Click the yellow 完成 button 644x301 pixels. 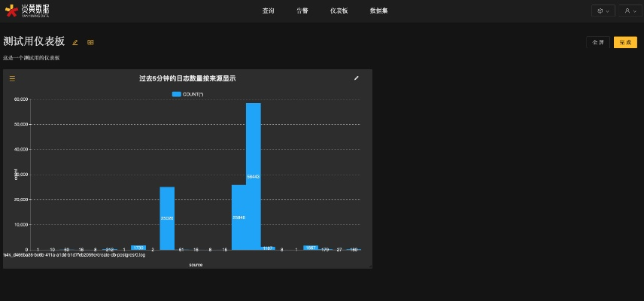(x=625, y=42)
